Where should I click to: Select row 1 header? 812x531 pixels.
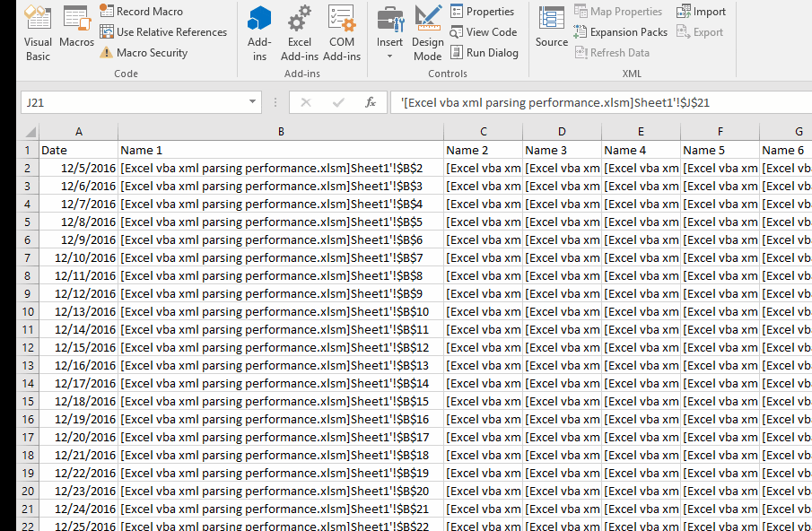tap(28, 150)
